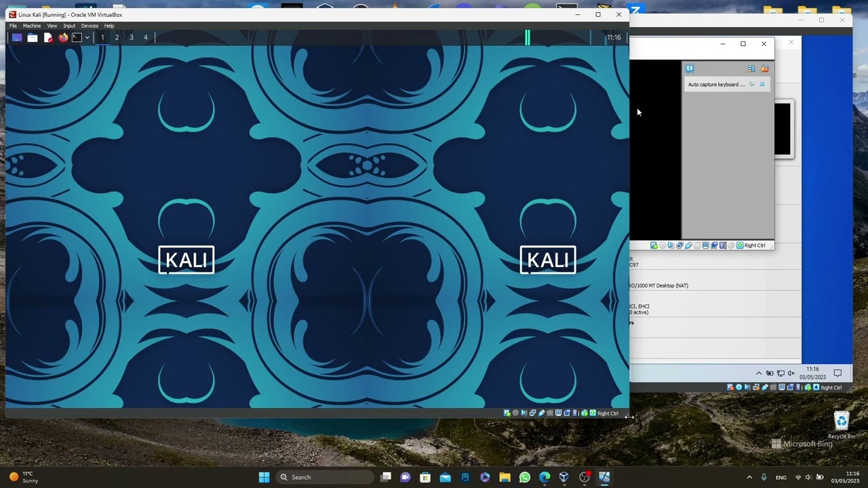Screen dimensions: 868x488
Task: Toggle keyboard capture icon in background VM status bar
Action: [739, 245]
